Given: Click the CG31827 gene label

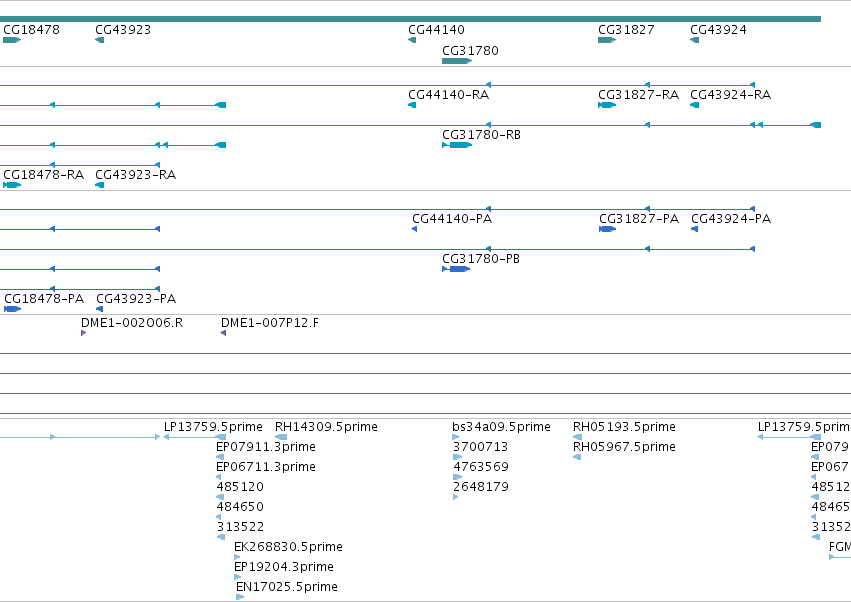Looking at the screenshot, I should [626, 30].
